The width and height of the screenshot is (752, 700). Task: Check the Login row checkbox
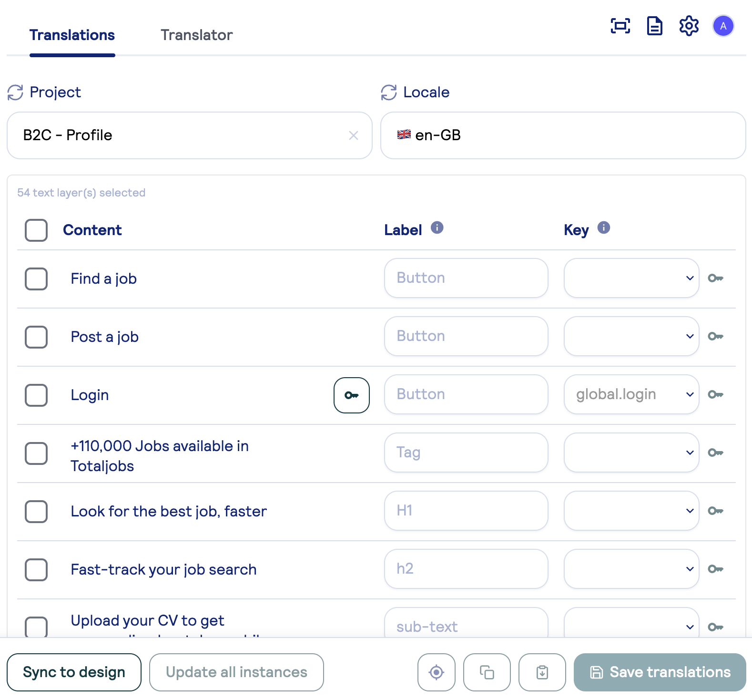point(36,395)
